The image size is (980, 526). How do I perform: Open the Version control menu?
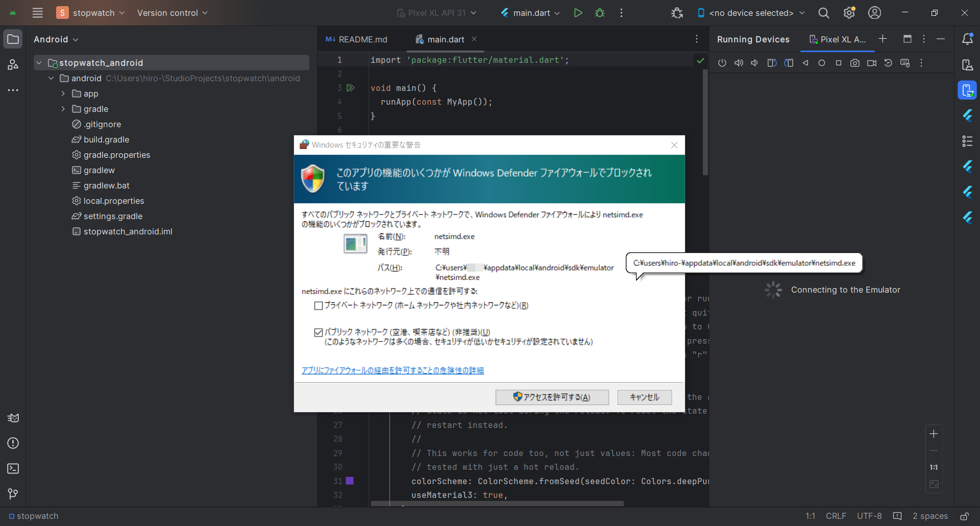tap(172, 13)
